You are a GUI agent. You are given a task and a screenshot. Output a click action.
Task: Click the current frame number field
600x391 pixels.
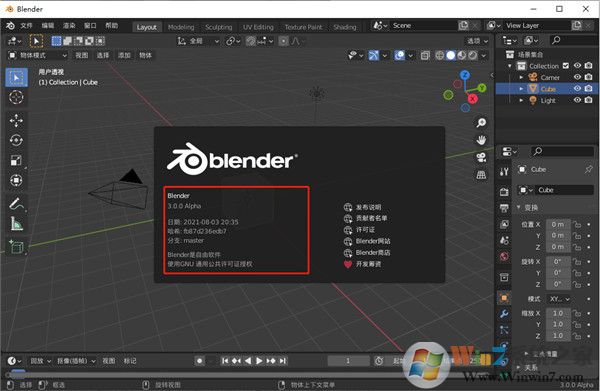tap(348, 361)
